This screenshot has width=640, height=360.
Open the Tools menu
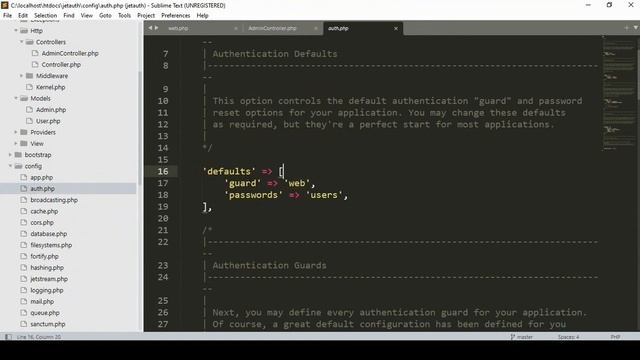click(x=124, y=16)
